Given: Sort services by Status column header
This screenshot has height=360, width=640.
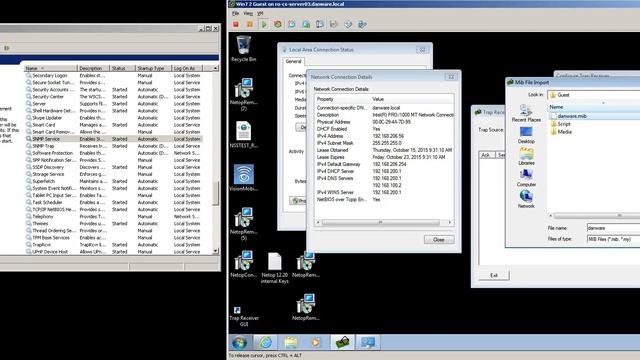Looking at the screenshot, I should click(x=122, y=68).
